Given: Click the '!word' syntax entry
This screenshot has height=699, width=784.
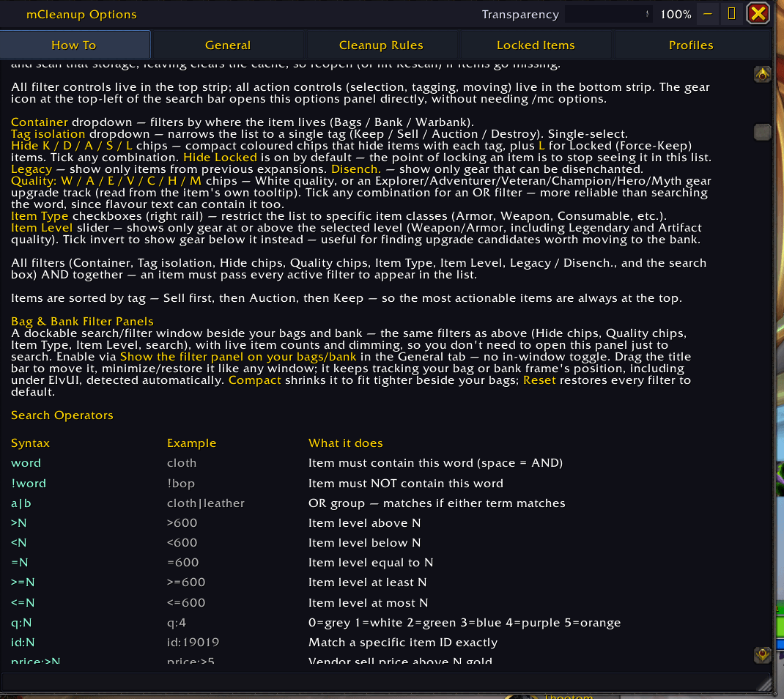Looking at the screenshot, I should coord(29,483).
